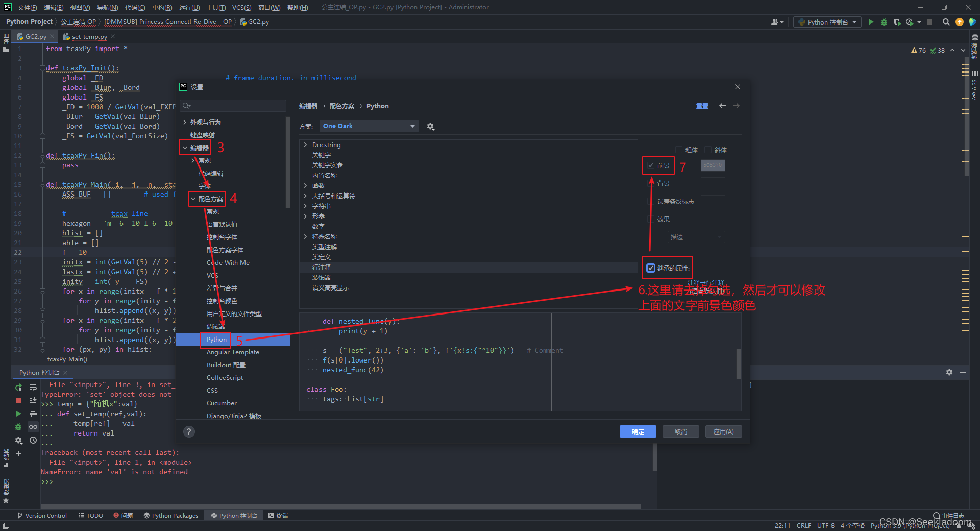Image resolution: width=980 pixels, height=531 pixels.
Task: Execute current statement in console
Action: 18,414
